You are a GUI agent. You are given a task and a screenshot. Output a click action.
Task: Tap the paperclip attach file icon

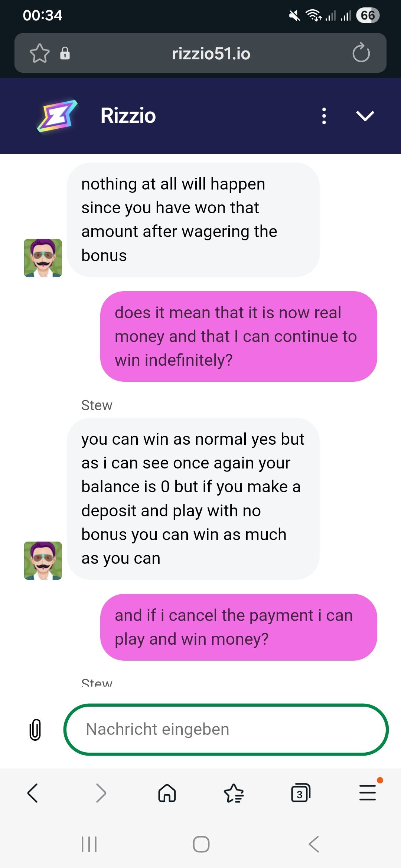(35, 730)
